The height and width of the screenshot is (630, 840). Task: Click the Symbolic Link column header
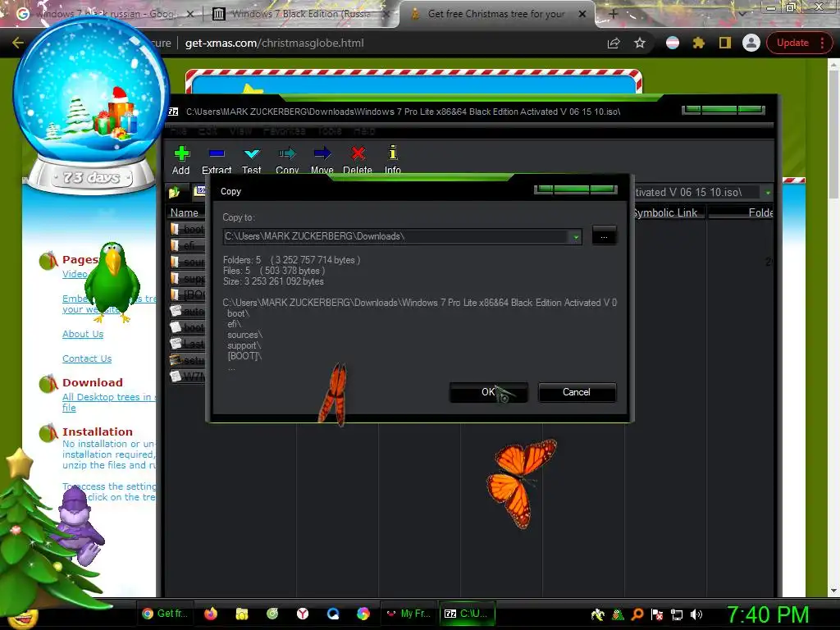coord(664,212)
